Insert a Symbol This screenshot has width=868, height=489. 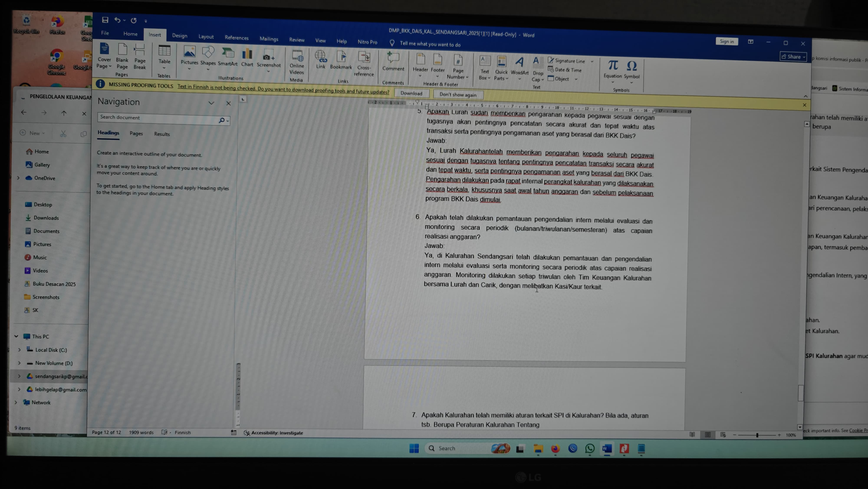631,72
